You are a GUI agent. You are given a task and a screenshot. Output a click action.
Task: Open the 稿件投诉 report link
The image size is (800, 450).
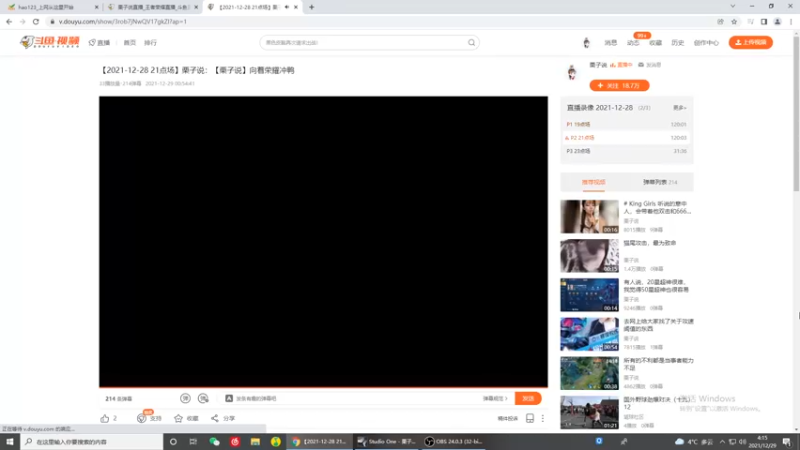(508, 418)
